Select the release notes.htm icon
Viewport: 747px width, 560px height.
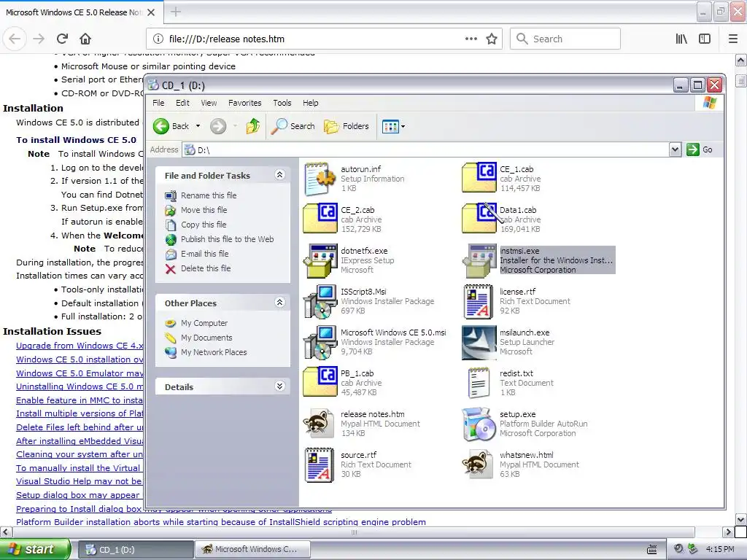[x=320, y=424]
